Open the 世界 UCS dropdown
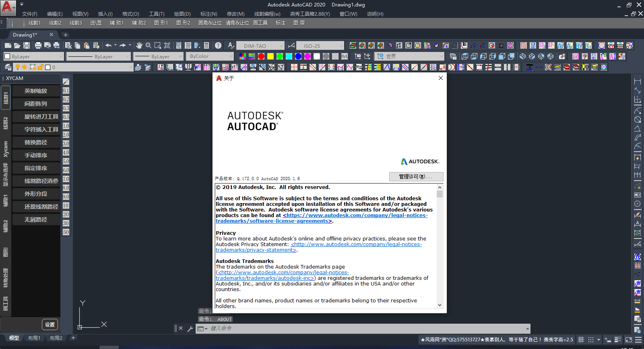 tap(409, 56)
